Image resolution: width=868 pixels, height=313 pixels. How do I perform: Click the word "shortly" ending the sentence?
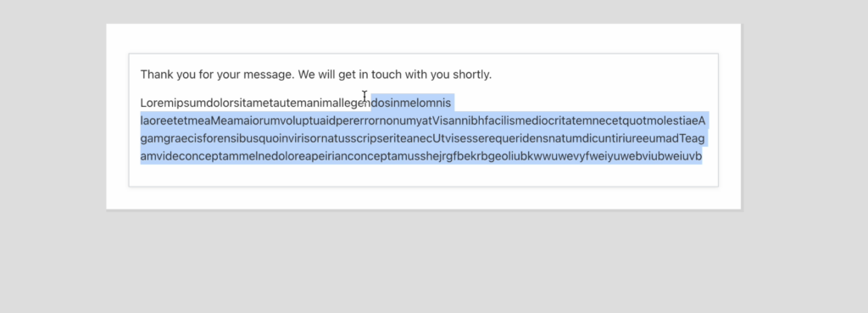(470, 75)
